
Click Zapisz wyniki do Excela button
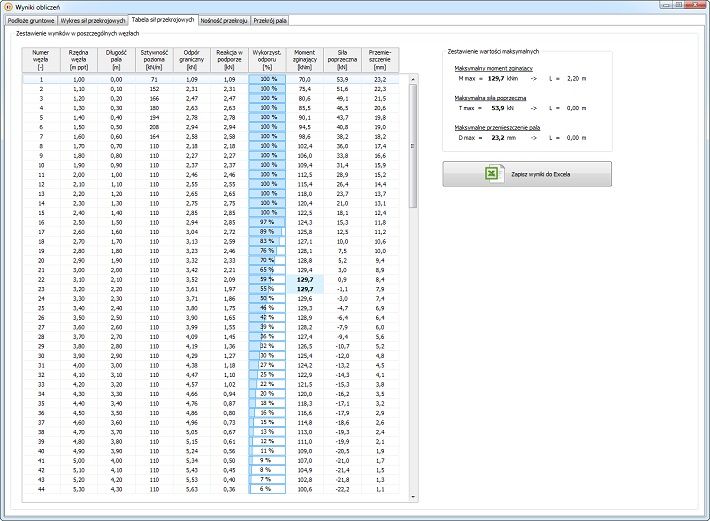[527, 174]
